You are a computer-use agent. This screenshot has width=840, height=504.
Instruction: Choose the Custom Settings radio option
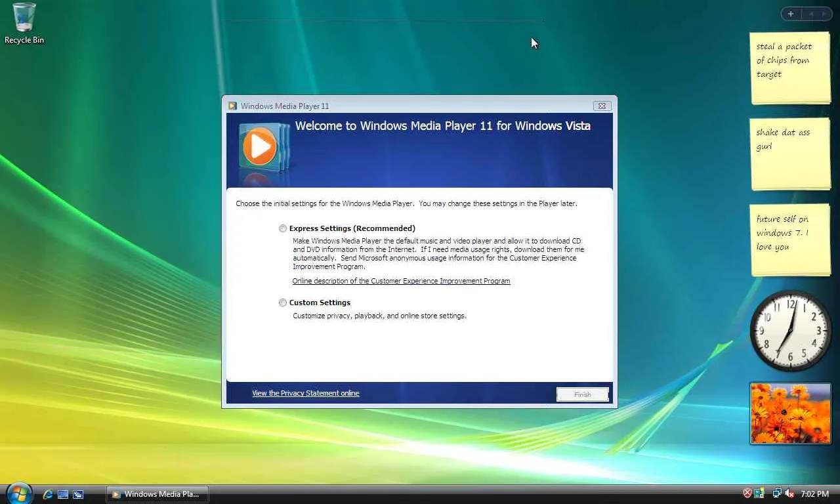(283, 303)
